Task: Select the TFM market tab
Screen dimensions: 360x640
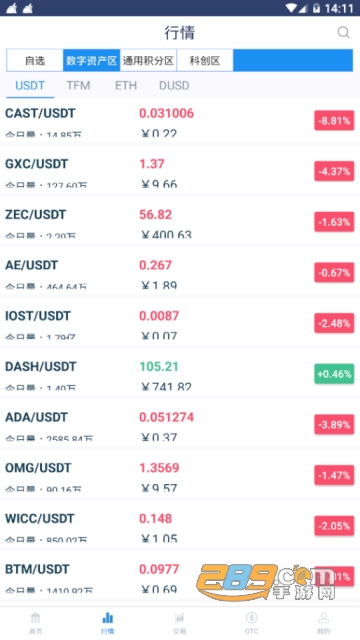Action: coord(78,86)
